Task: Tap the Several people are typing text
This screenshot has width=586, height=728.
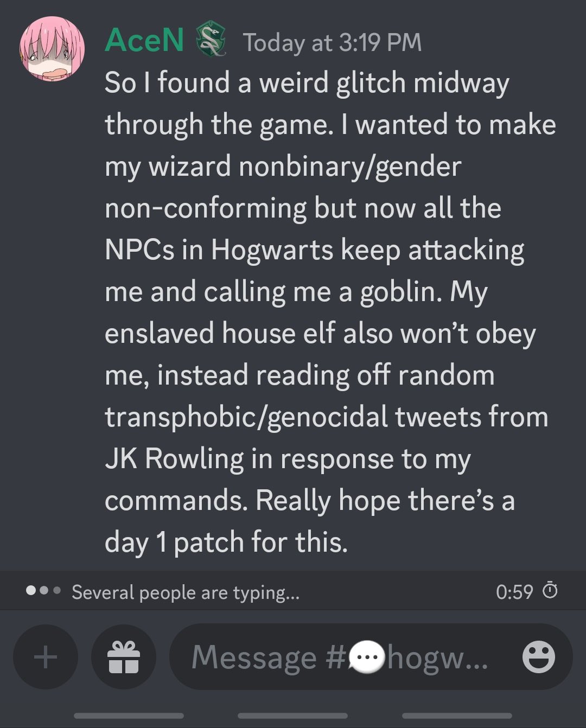Action: (x=186, y=592)
